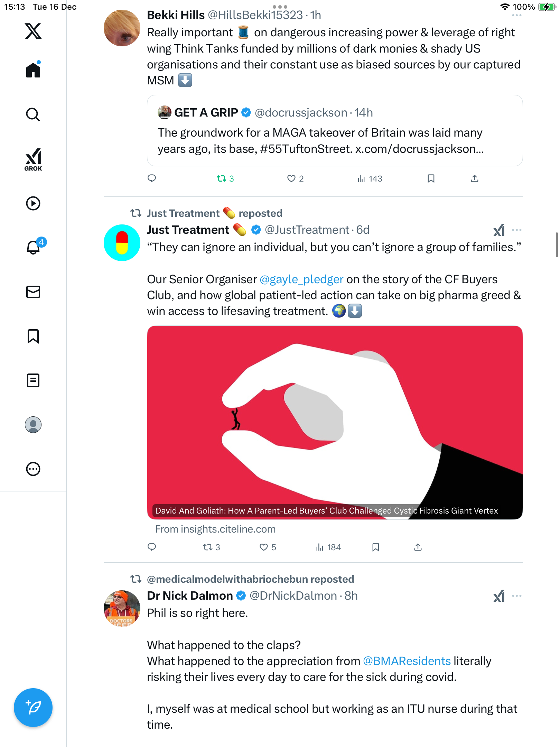Open the Search magnifier in sidebar
This screenshot has height=747, width=560.
33,114
